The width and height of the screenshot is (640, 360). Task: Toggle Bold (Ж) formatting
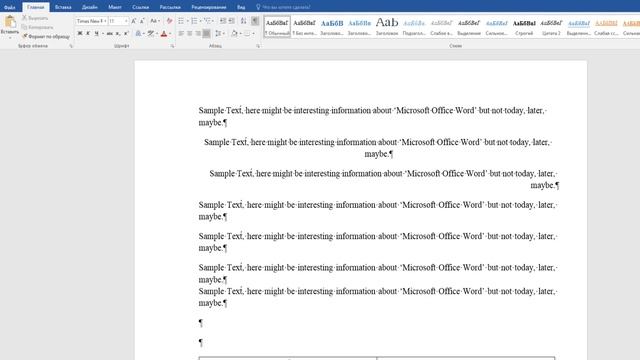[x=80, y=33]
